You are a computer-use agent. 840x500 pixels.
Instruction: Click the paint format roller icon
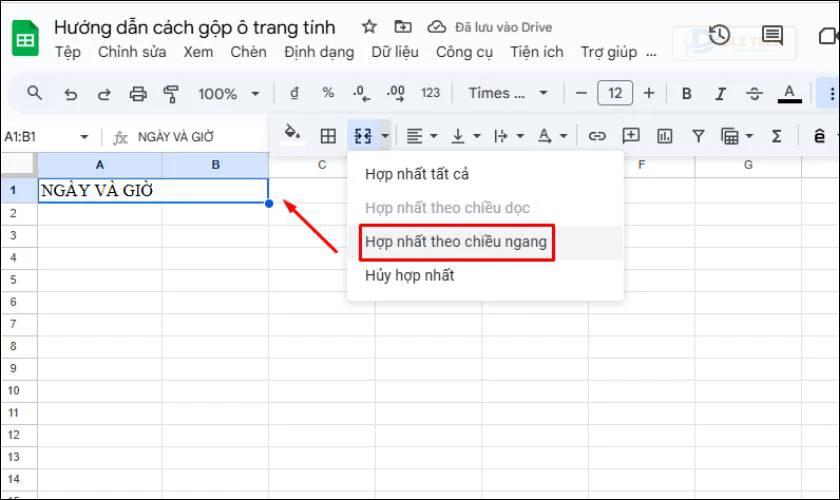[x=171, y=94]
